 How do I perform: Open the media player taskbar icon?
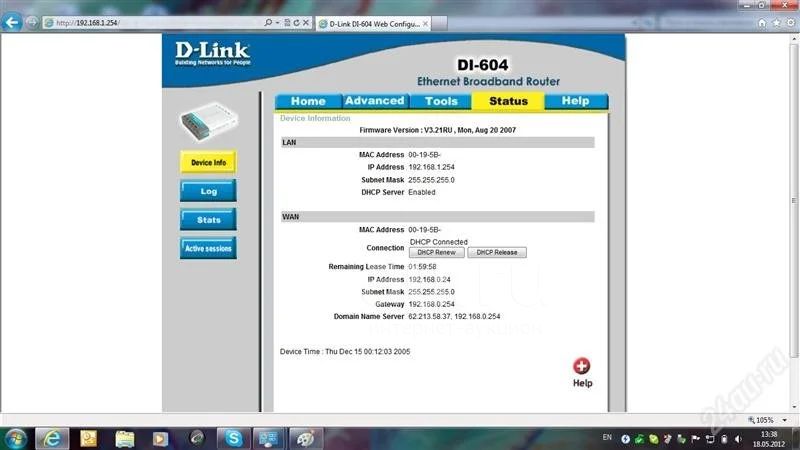click(x=160, y=439)
